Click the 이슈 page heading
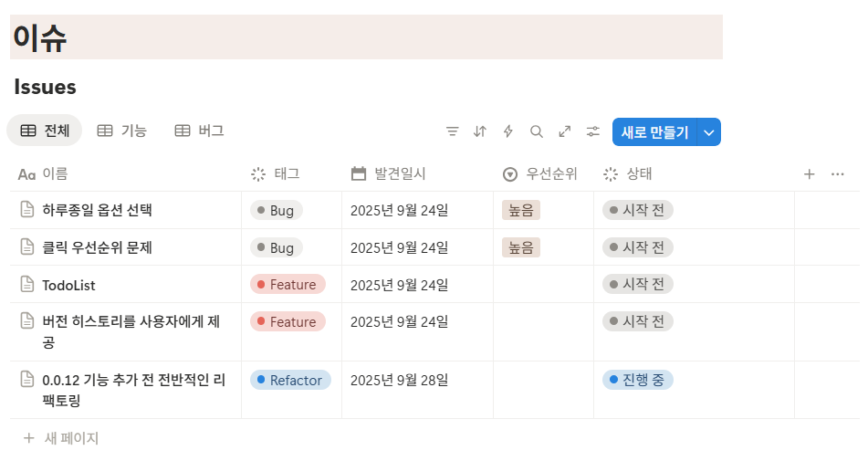 pos(40,37)
